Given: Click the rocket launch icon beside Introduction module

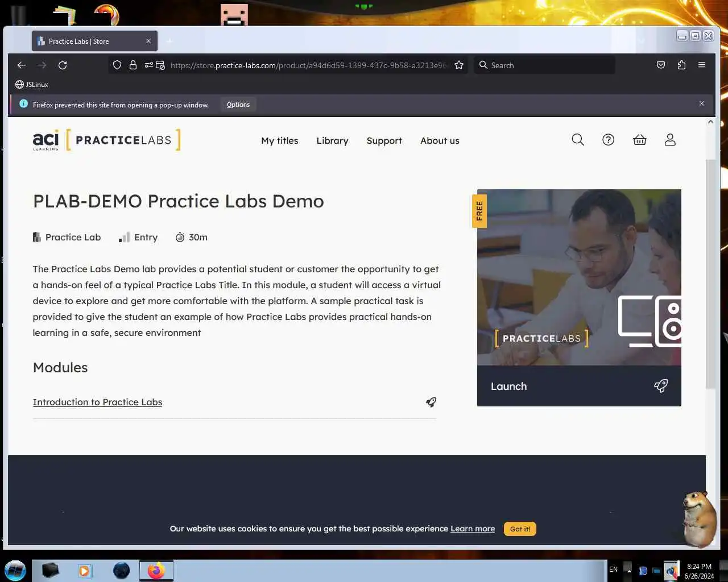Looking at the screenshot, I should [431, 402].
